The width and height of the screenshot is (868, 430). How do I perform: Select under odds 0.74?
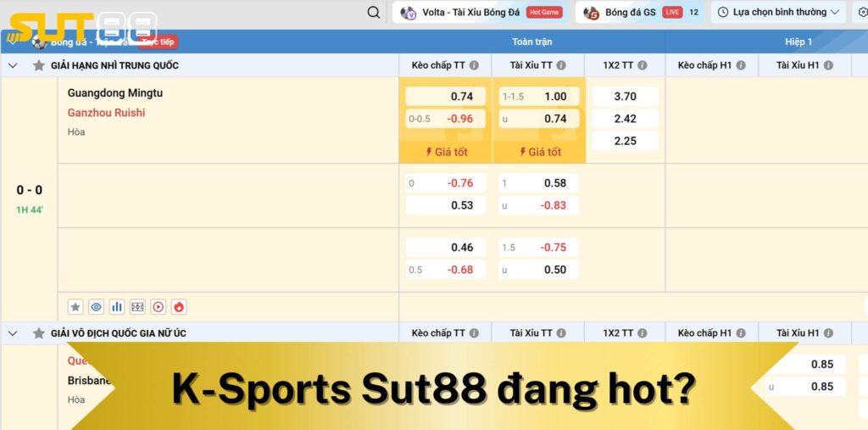pyautogui.click(x=538, y=119)
